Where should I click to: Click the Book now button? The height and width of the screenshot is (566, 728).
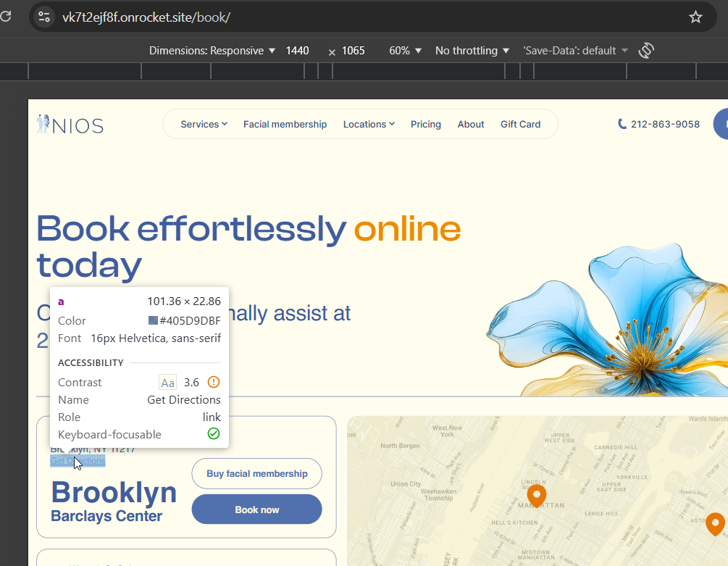tap(256, 509)
